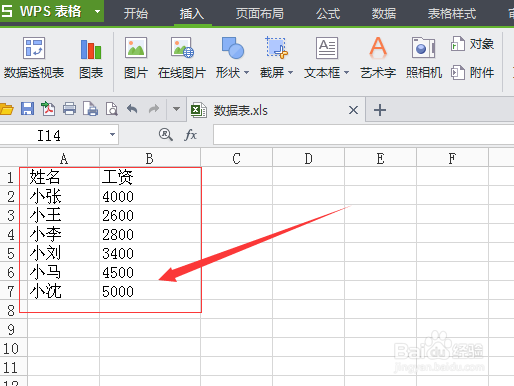The image size is (514, 386).
Task: Click the Screenshot (截屏) icon
Action: click(276, 48)
